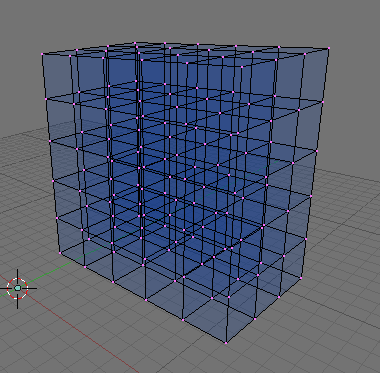380x373 pixels.
Task: Select the cube's top-right corner vertex
Action: point(329,48)
